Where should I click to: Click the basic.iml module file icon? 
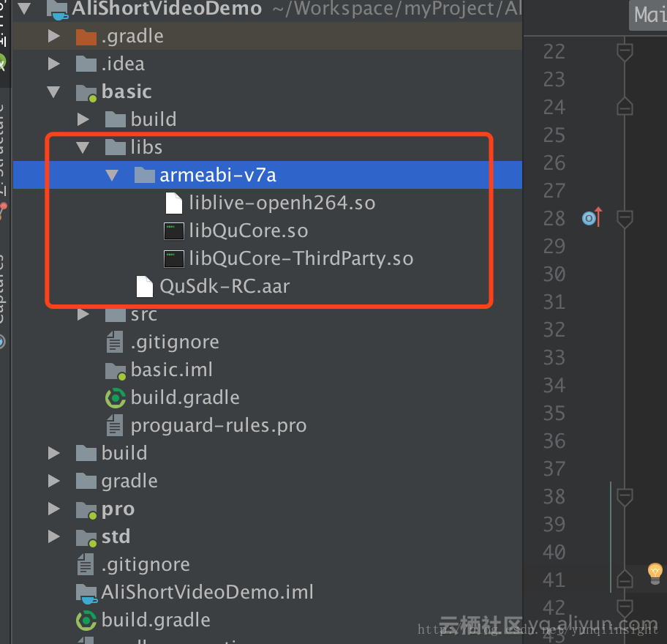pos(116,371)
